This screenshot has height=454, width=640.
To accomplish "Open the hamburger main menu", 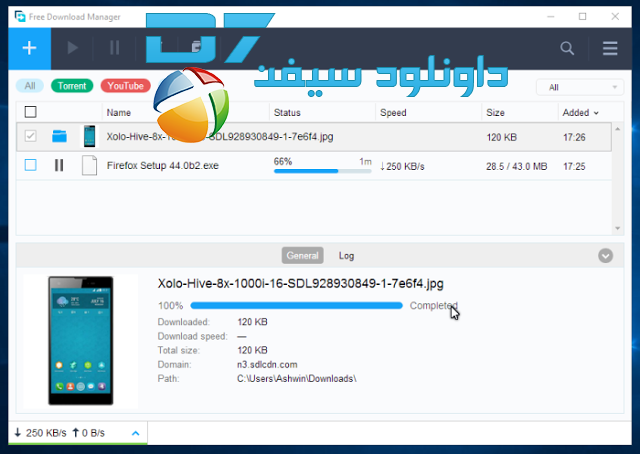I will [x=610, y=48].
